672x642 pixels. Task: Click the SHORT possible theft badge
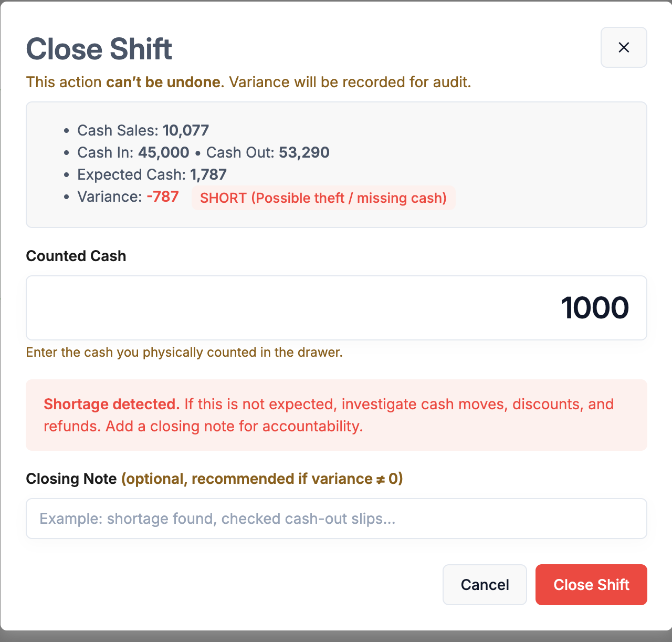(323, 198)
